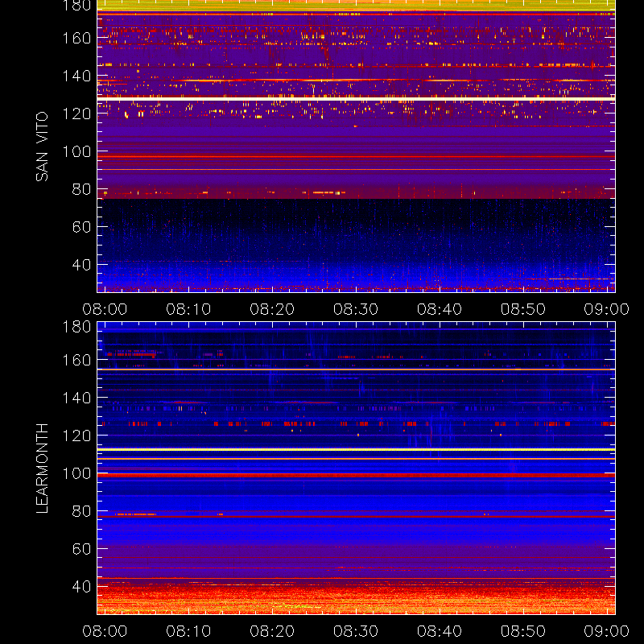Select the 60 frequency label on San Vito axis
Image resolution: width=644 pixels, height=644 pixels.
(x=81, y=227)
